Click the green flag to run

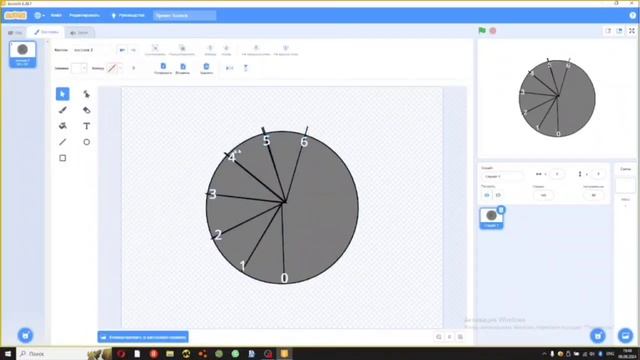point(482,31)
